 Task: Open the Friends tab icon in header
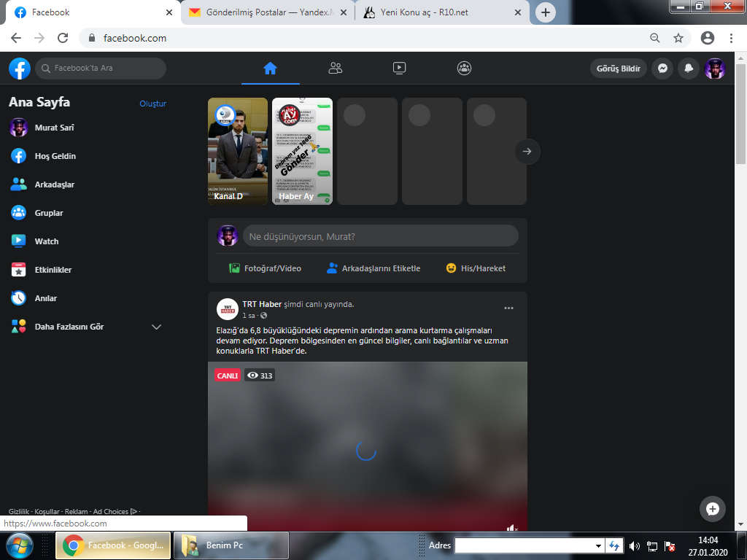[336, 69]
